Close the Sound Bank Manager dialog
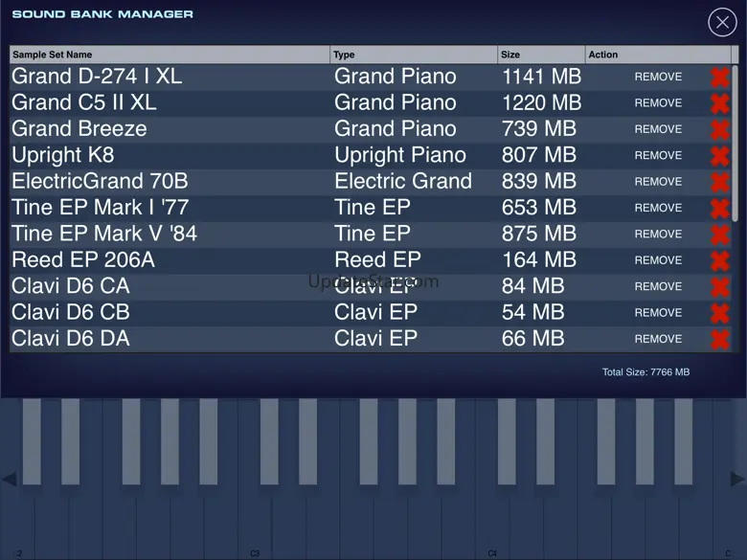Image resolution: width=747 pixels, height=560 pixels. [x=721, y=22]
